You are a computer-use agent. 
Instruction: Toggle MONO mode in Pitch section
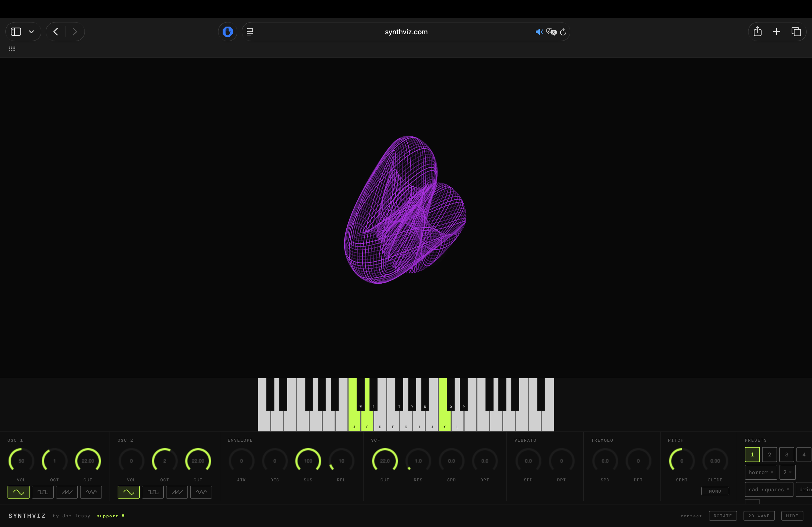coord(715,491)
